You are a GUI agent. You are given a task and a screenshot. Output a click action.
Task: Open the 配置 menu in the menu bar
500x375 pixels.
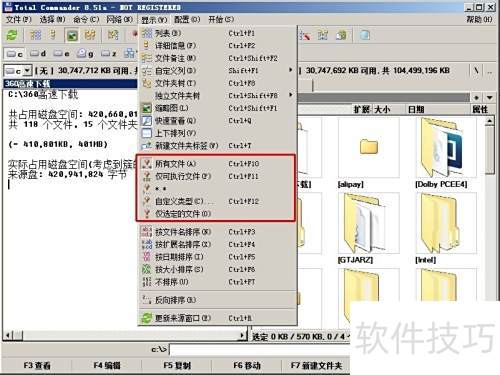[187, 19]
